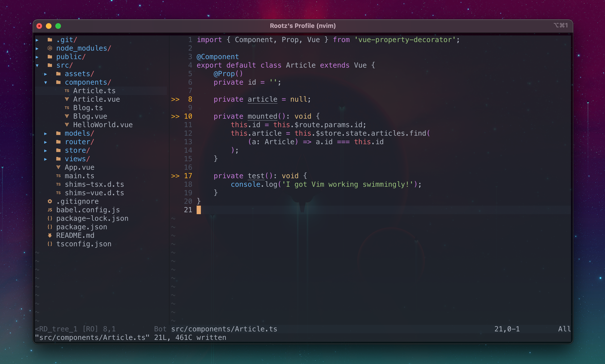The width and height of the screenshot is (605, 364).
Task: Click the green zoom window button
Action: tap(58, 26)
